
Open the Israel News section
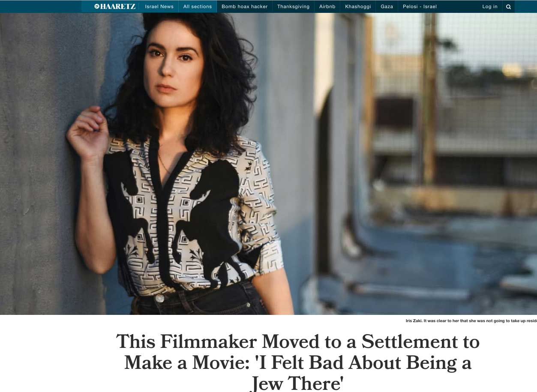(x=159, y=6)
